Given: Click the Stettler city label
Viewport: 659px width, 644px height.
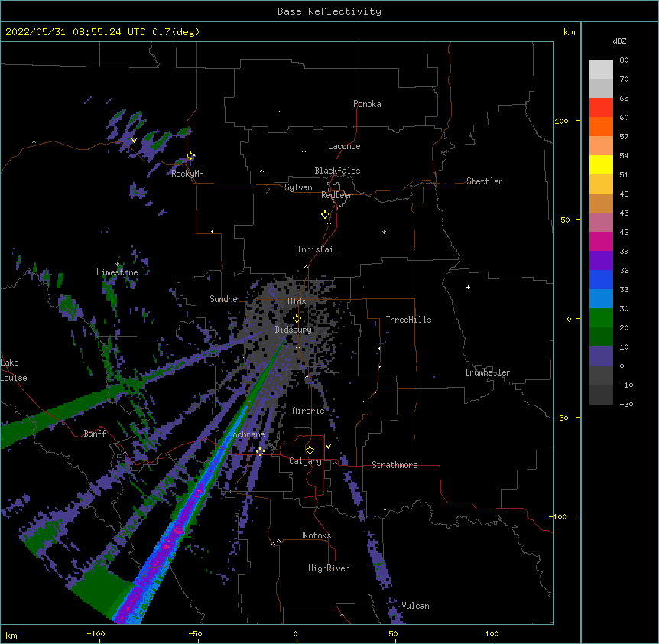Looking at the screenshot, I should click(485, 181).
